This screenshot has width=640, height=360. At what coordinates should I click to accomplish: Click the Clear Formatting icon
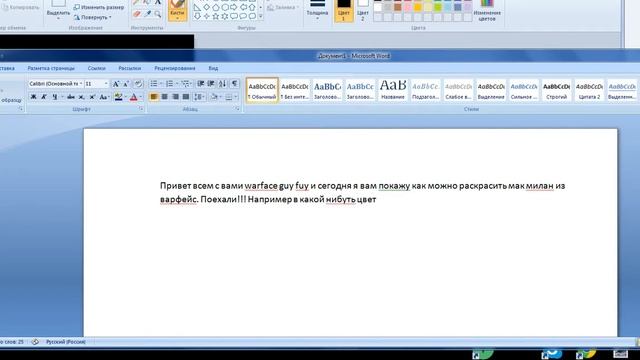[138, 84]
